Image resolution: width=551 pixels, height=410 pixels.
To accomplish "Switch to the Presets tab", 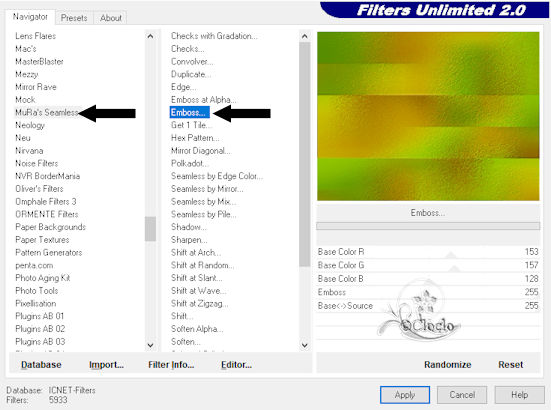I will tap(74, 18).
